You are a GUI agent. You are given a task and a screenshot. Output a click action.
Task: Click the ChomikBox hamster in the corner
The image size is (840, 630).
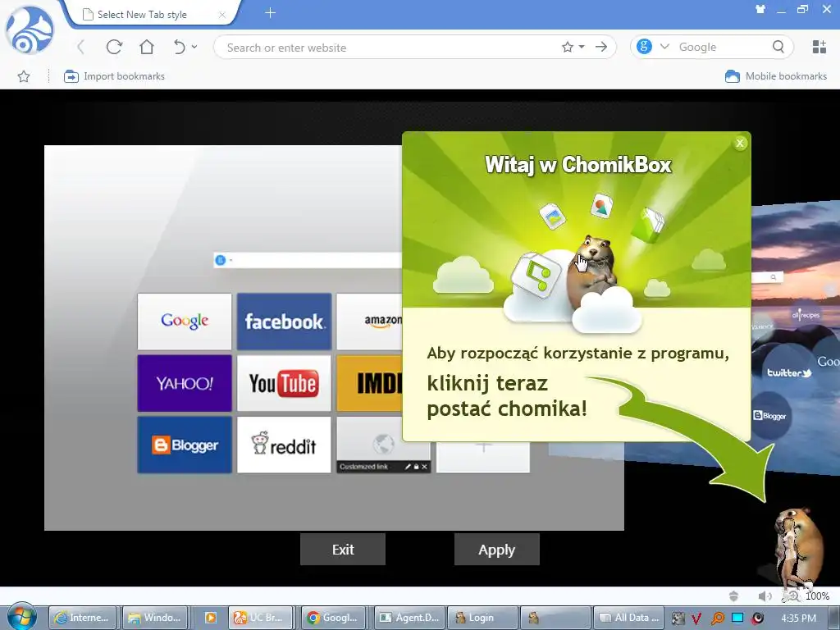pyautogui.click(x=798, y=546)
